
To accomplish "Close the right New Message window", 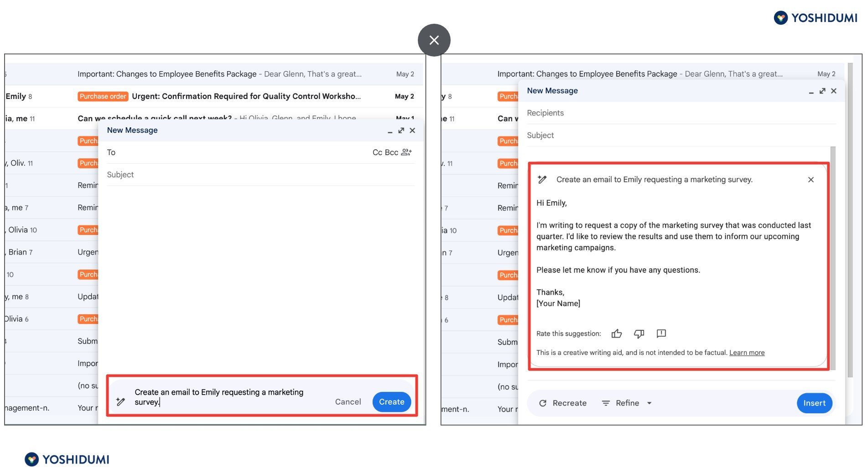I will tap(834, 91).
